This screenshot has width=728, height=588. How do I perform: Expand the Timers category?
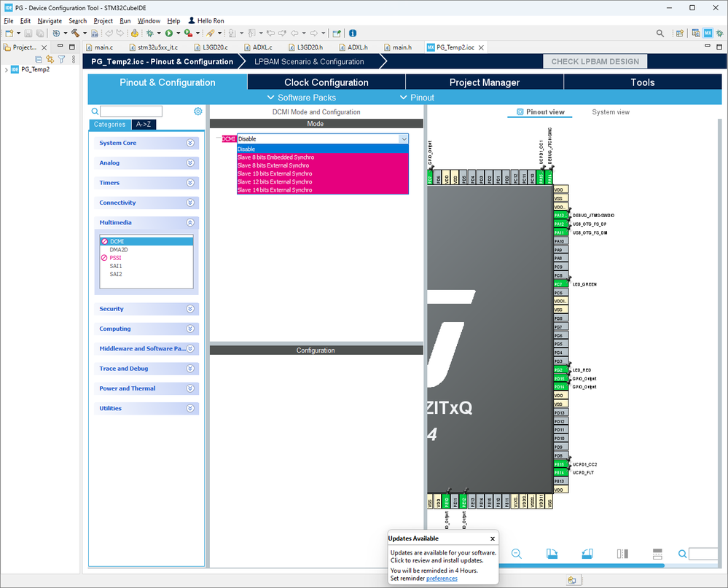(x=146, y=183)
